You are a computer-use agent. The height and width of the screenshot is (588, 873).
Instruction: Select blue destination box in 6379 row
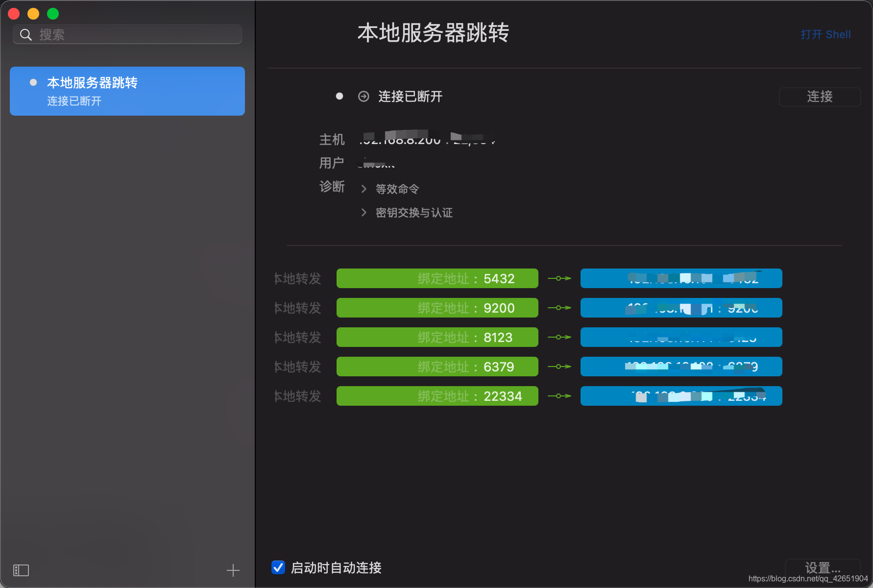point(681,367)
